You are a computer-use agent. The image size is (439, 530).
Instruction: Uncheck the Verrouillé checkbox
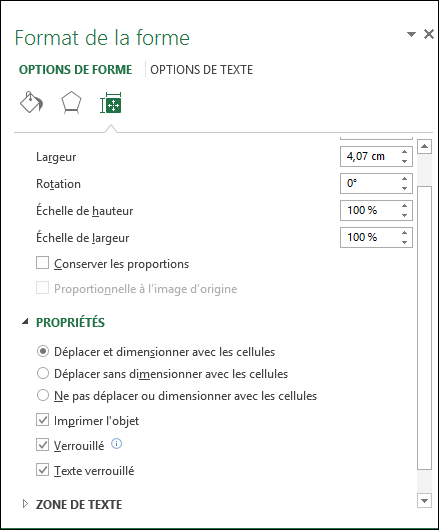coord(43,445)
